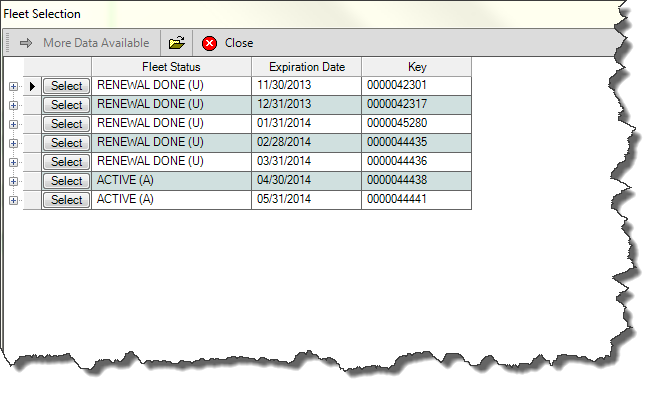Select fleet expiring 05/31/2014
The width and height of the screenshot is (658, 393).
pyautogui.click(x=66, y=200)
